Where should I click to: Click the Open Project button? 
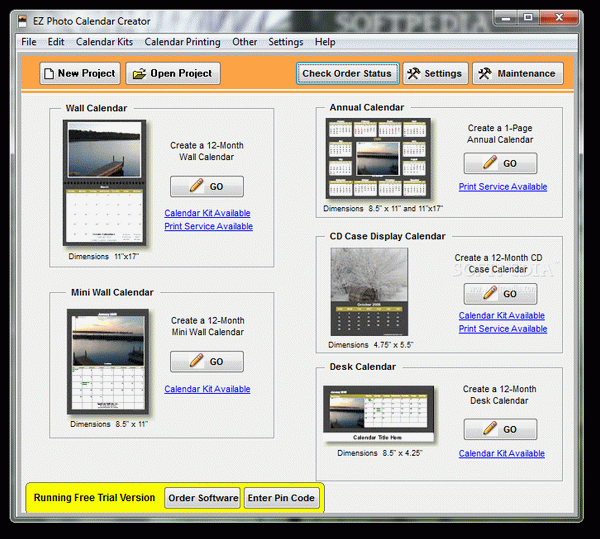(x=173, y=73)
